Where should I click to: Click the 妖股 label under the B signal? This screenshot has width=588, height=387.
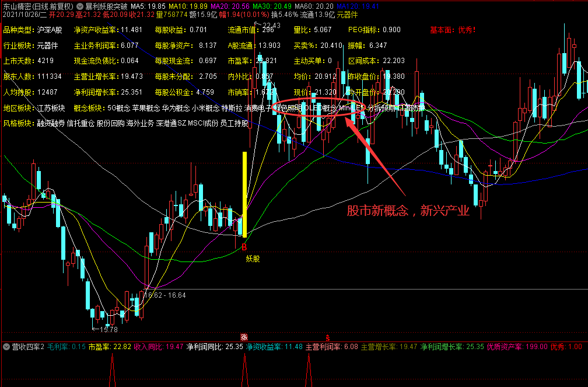tap(253, 259)
